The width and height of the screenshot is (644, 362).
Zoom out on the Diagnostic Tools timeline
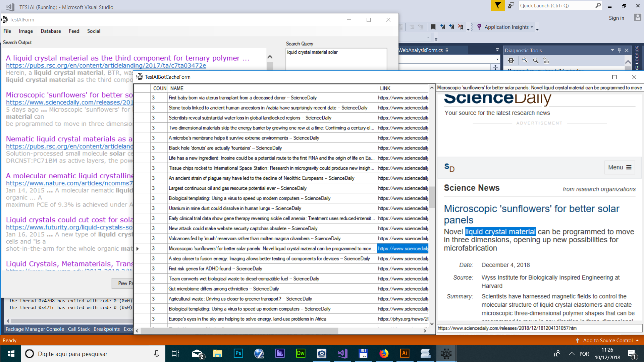536,60
